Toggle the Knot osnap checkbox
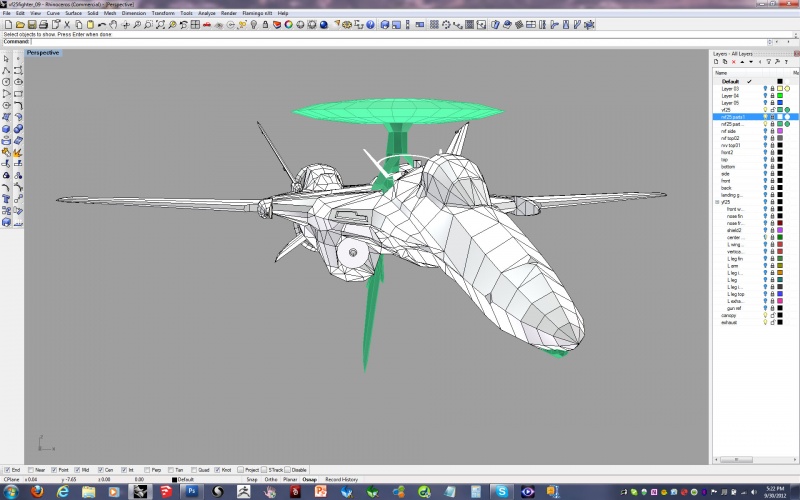 tap(217, 470)
